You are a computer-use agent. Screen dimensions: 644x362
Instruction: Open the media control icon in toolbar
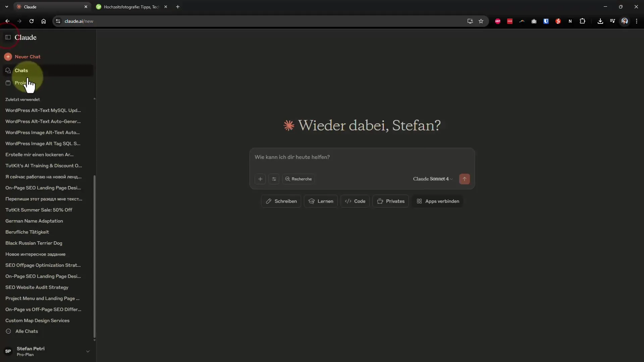tap(612, 21)
